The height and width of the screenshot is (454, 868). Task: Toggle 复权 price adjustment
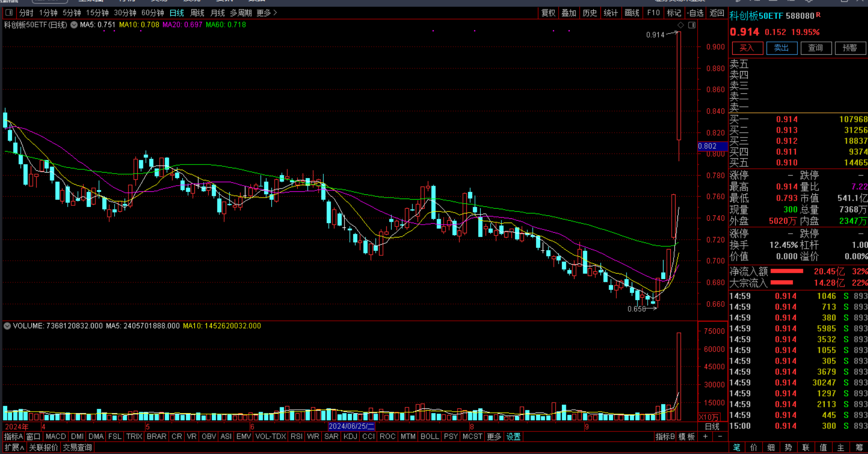coord(549,13)
